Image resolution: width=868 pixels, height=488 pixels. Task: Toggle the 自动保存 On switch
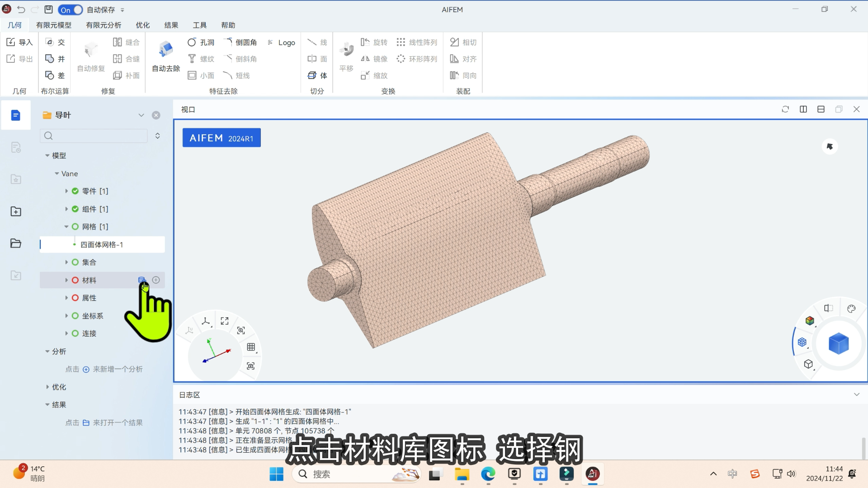pos(71,9)
